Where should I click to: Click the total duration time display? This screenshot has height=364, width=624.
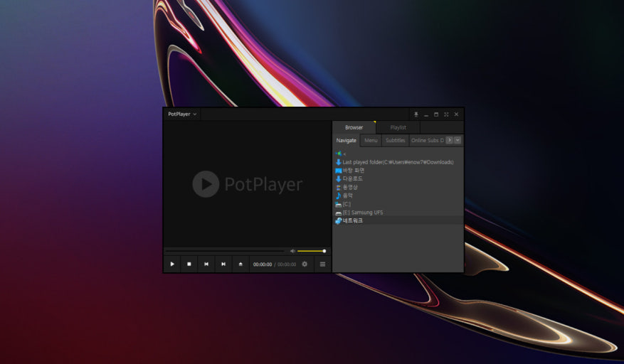click(x=287, y=264)
